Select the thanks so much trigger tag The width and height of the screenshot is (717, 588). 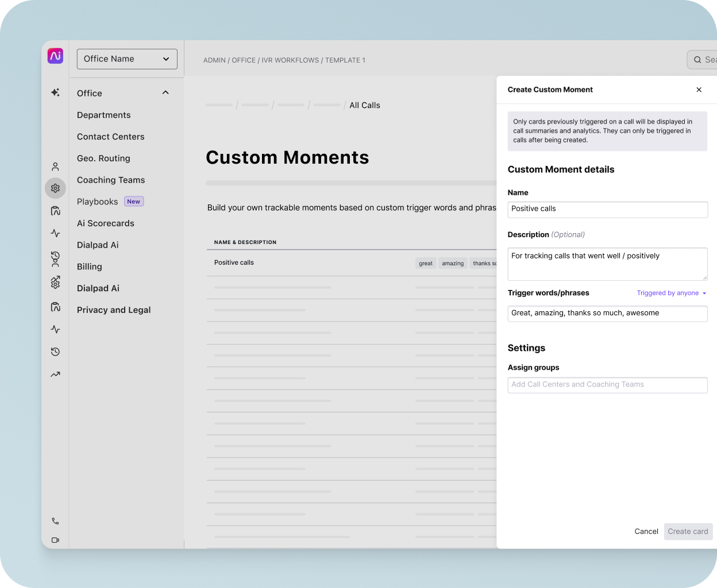tap(484, 263)
